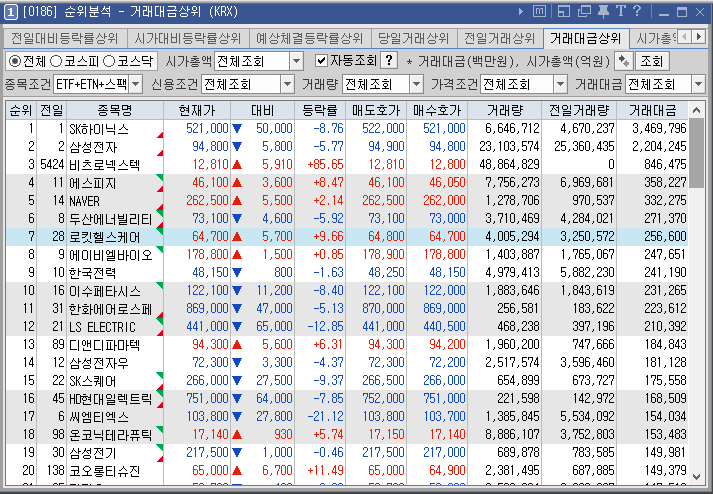Select the 삼성전기 stock name

coord(92,453)
